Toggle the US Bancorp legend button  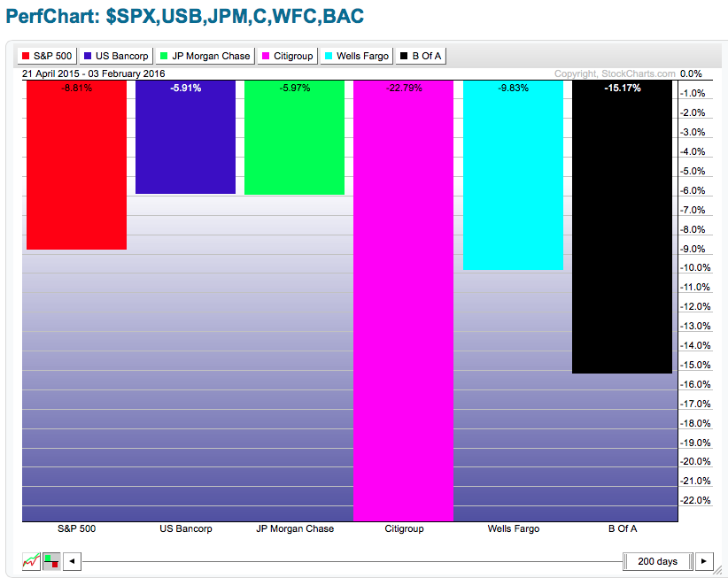pyautogui.click(x=116, y=56)
